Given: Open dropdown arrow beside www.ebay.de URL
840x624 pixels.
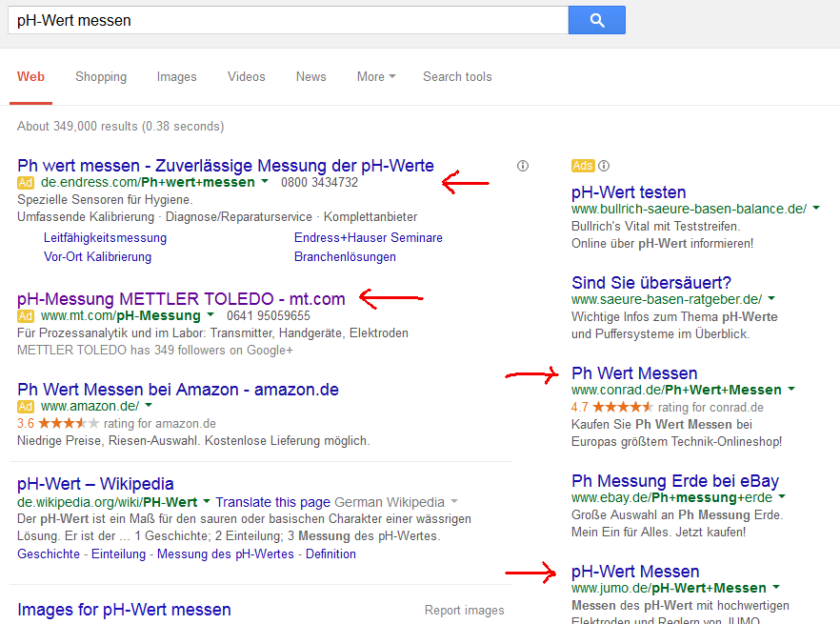Looking at the screenshot, I should click(x=782, y=497).
